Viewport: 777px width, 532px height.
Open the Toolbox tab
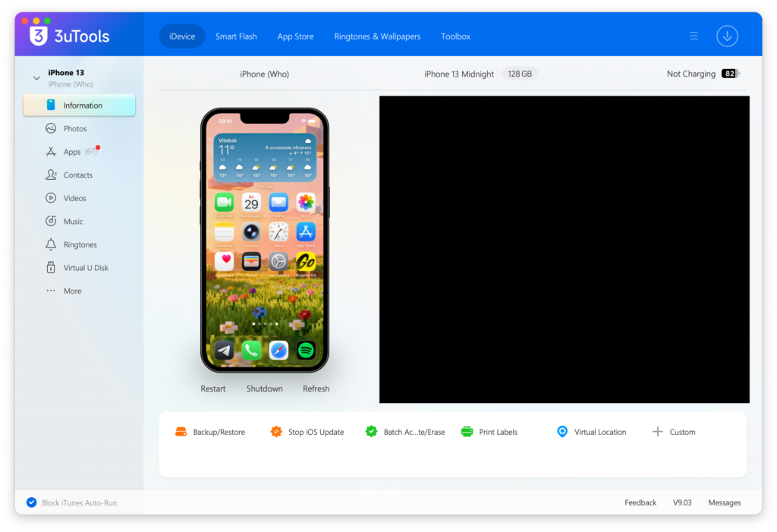pyautogui.click(x=455, y=36)
